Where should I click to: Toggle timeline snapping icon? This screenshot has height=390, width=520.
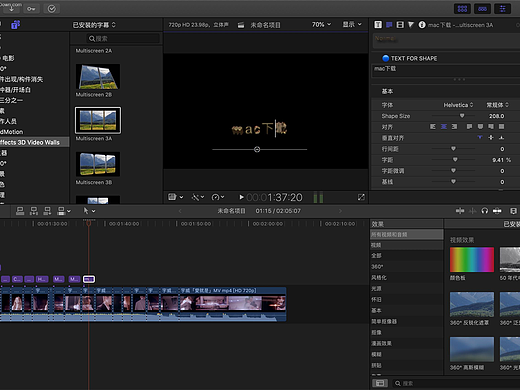tap(497, 211)
